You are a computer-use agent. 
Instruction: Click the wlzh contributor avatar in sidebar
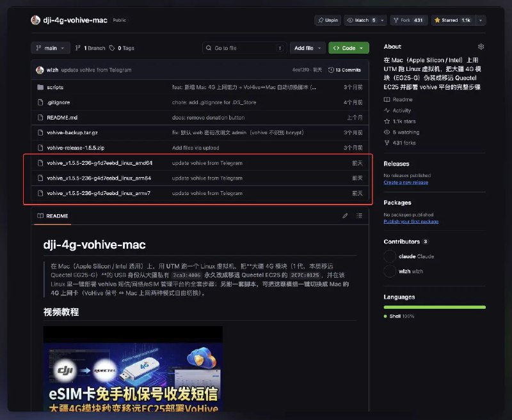390,271
